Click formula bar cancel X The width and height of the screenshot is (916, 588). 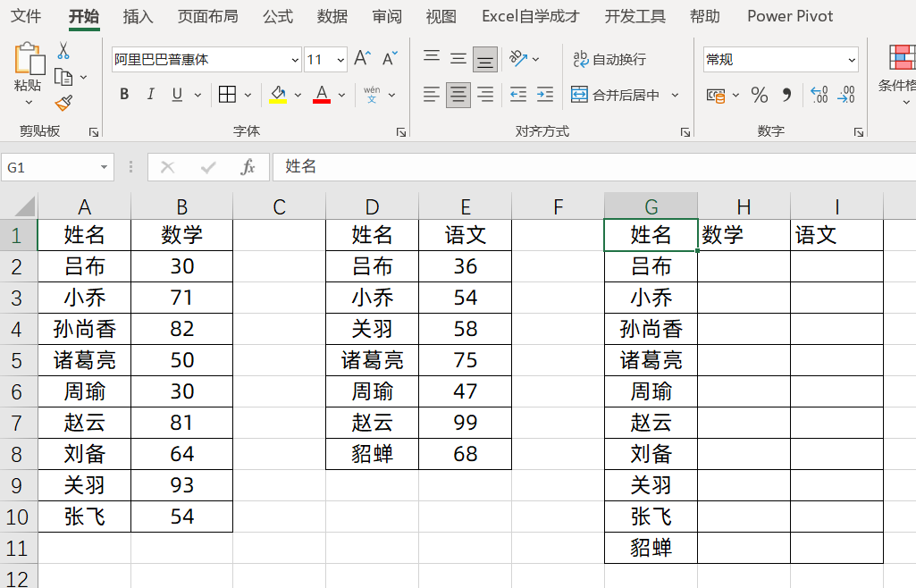coord(168,168)
